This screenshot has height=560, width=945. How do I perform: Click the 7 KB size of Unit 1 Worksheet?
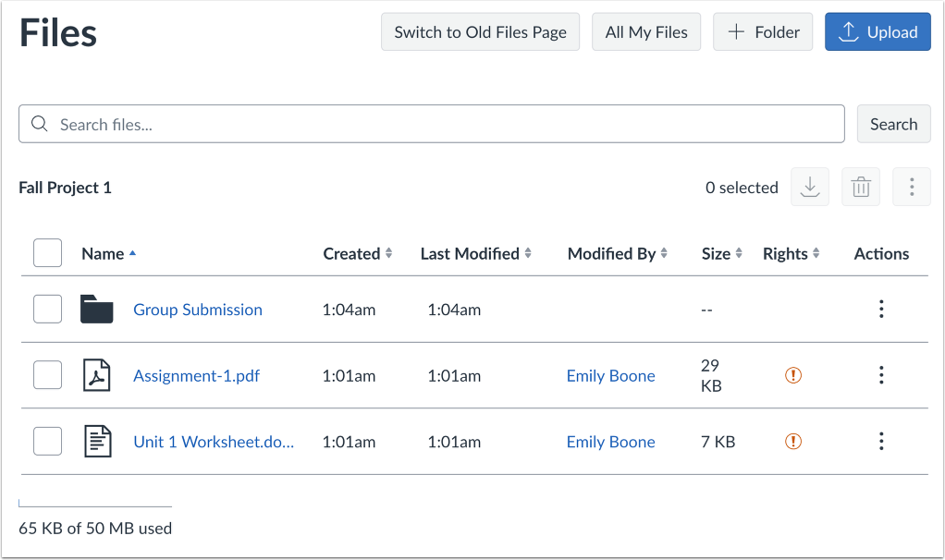click(718, 442)
